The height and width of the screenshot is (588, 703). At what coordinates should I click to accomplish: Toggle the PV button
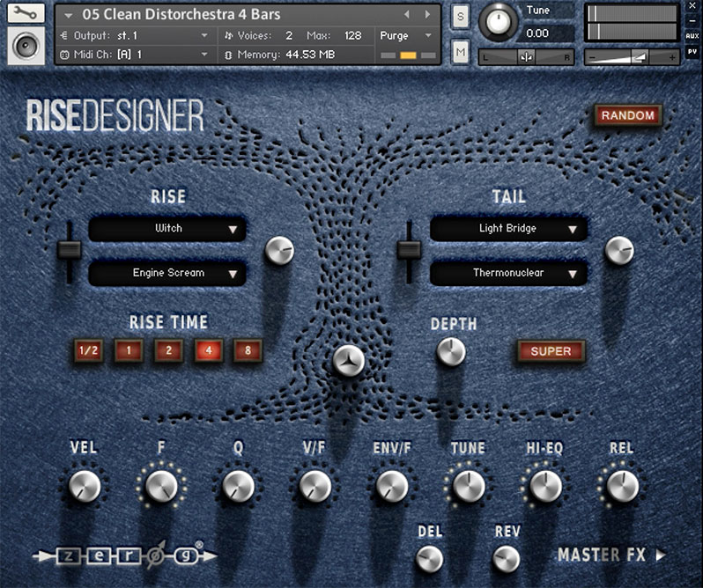pyautogui.click(x=692, y=52)
